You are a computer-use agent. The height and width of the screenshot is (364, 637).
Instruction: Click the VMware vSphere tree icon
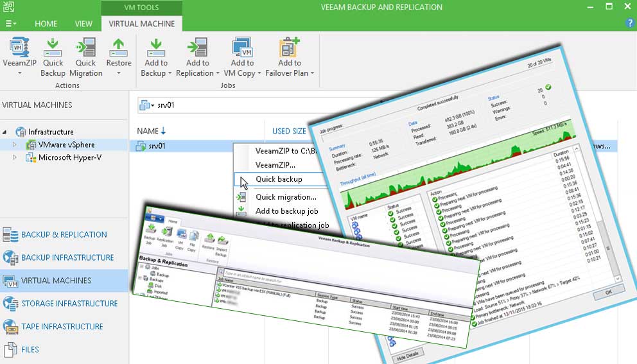31,144
